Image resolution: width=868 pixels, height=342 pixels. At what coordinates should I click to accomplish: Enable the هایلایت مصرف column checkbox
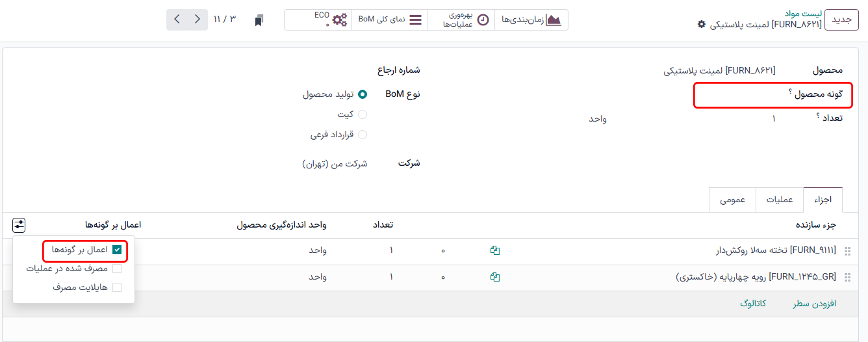coord(117,287)
